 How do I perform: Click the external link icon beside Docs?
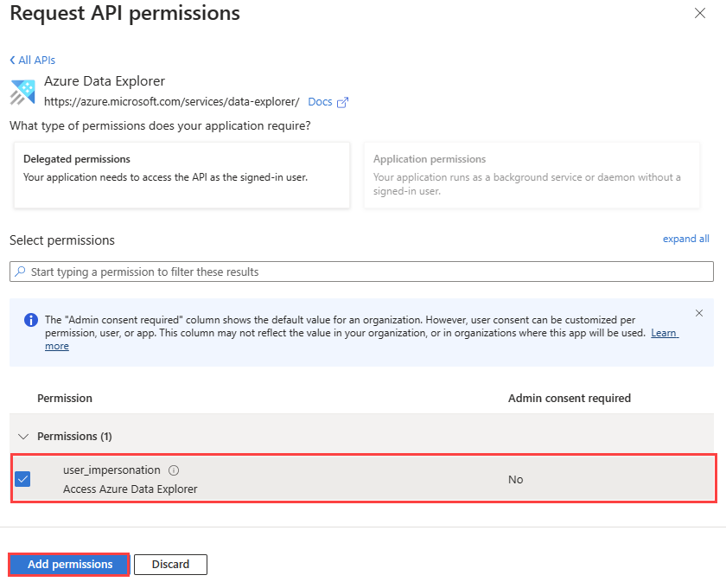tap(343, 102)
